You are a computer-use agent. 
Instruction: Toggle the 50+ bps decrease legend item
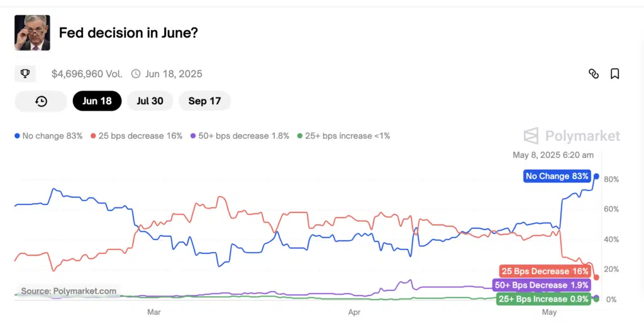pos(240,136)
